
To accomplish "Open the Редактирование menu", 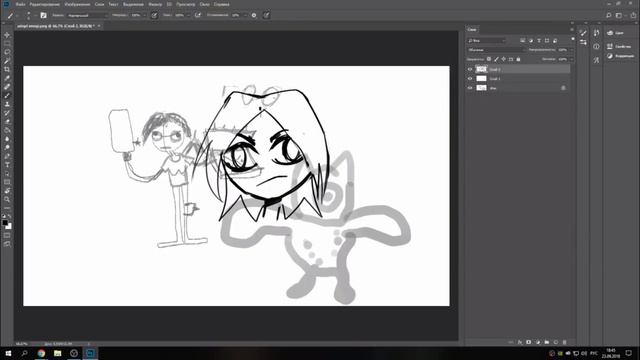I will coord(44,4).
